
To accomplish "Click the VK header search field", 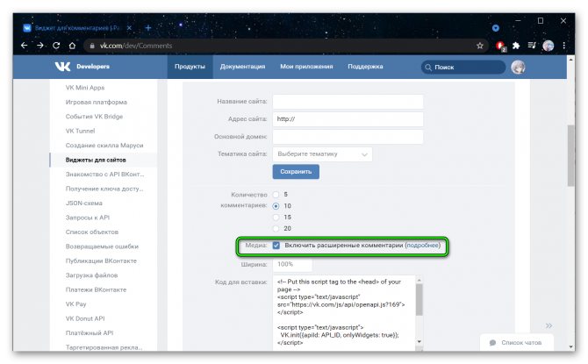I will point(463,68).
